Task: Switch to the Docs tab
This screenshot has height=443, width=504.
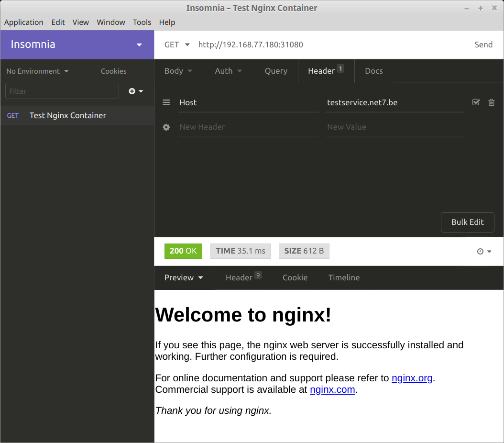Action: (374, 71)
